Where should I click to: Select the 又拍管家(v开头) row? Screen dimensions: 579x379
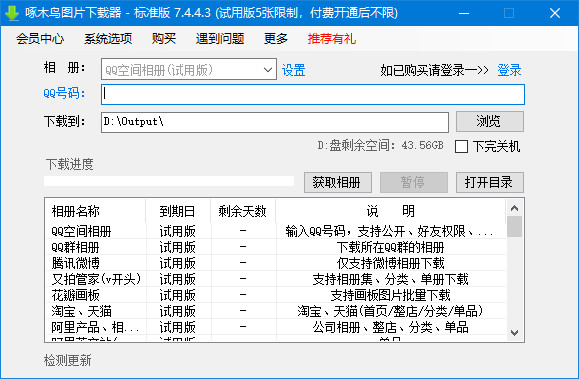[x=275, y=279]
